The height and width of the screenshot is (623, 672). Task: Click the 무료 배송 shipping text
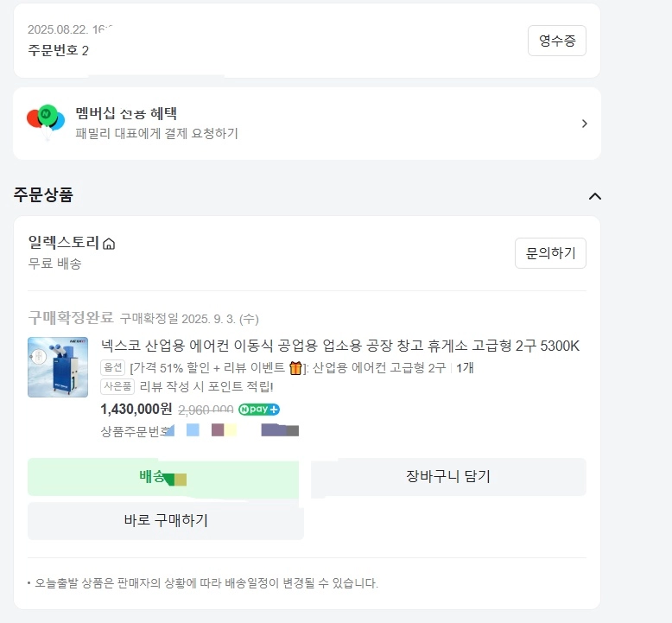point(54,264)
